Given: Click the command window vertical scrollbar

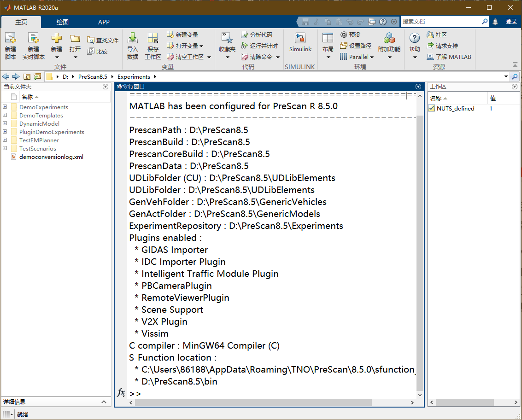Looking at the screenshot, I should pyautogui.click(x=420, y=253).
